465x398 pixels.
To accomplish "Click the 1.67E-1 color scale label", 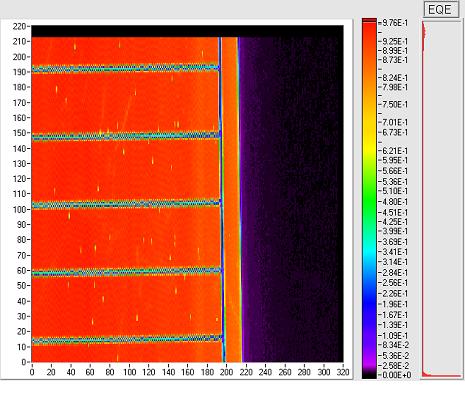I will (395, 315).
